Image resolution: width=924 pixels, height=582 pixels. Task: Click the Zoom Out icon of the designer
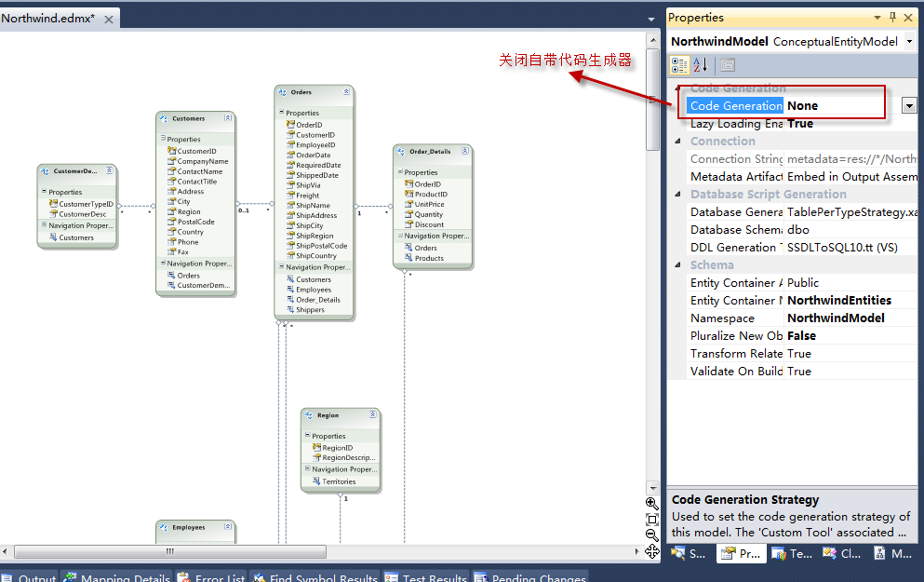point(651,535)
